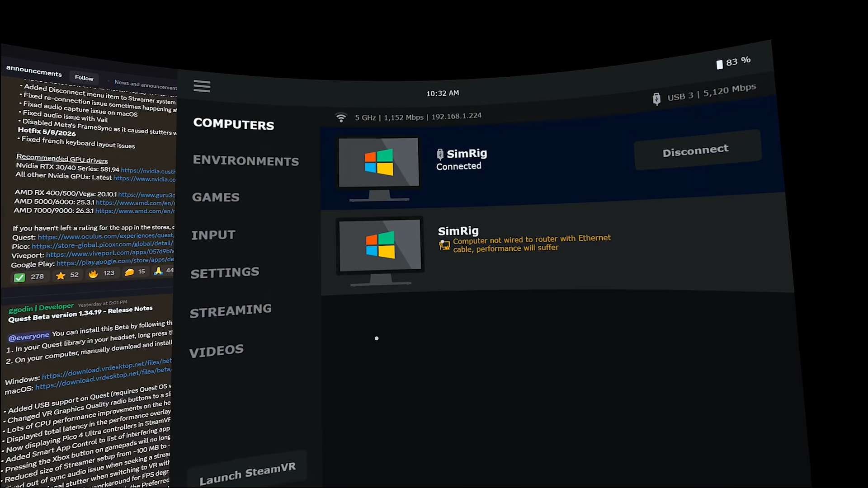Click the 192.168.1.224 IP address
The width and height of the screenshot is (868, 488).
tap(456, 117)
